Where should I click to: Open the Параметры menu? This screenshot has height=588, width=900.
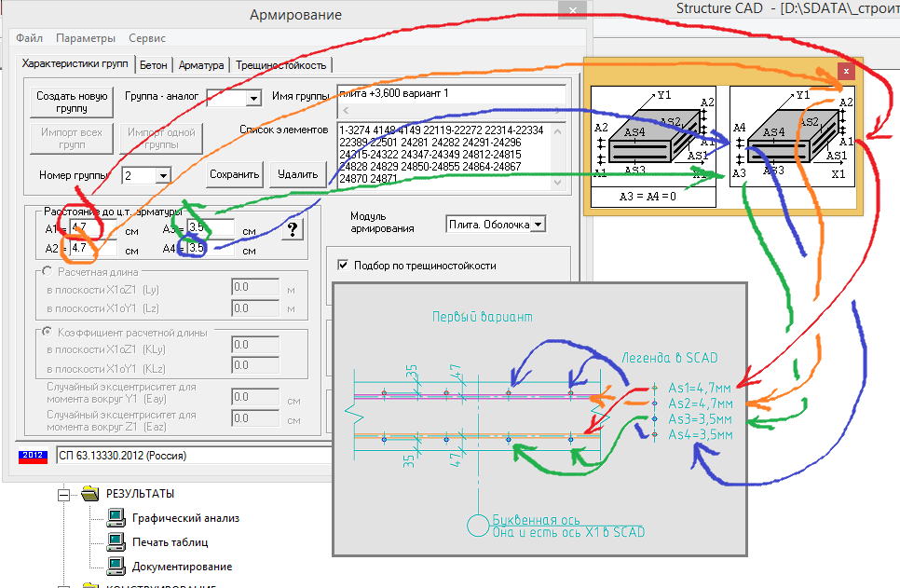click(x=86, y=38)
